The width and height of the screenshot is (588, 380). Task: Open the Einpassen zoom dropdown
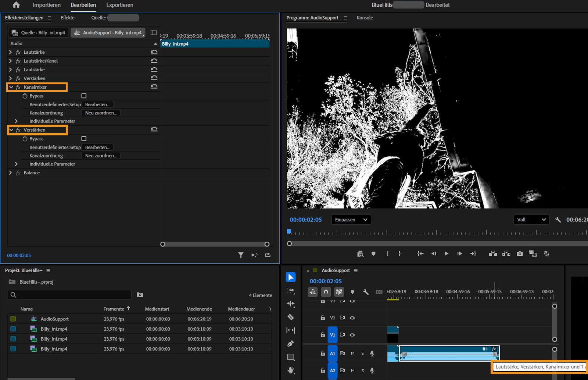(351, 220)
